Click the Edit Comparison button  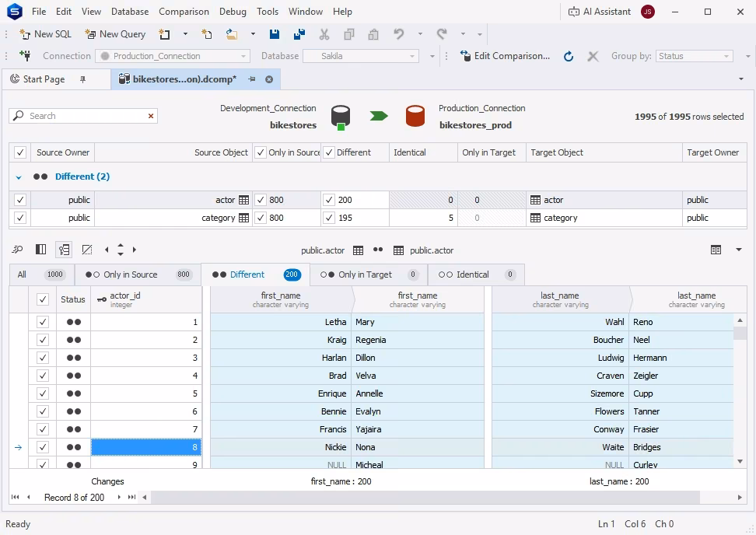point(505,56)
